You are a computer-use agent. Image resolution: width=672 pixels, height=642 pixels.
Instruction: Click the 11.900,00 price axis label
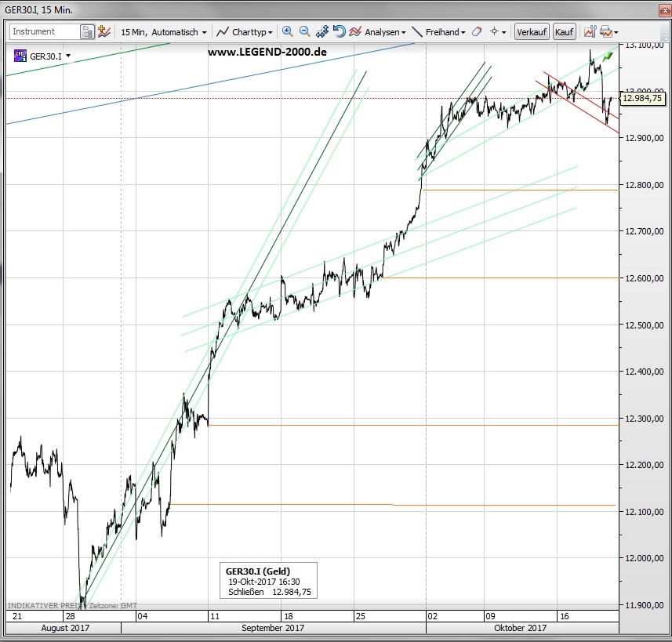coord(644,604)
